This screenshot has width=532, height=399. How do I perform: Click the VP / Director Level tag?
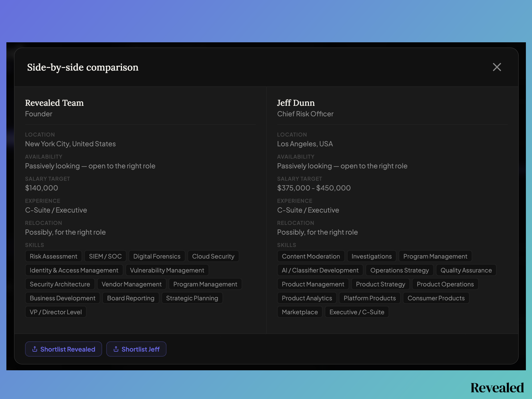pyautogui.click(x=56, y=312)
